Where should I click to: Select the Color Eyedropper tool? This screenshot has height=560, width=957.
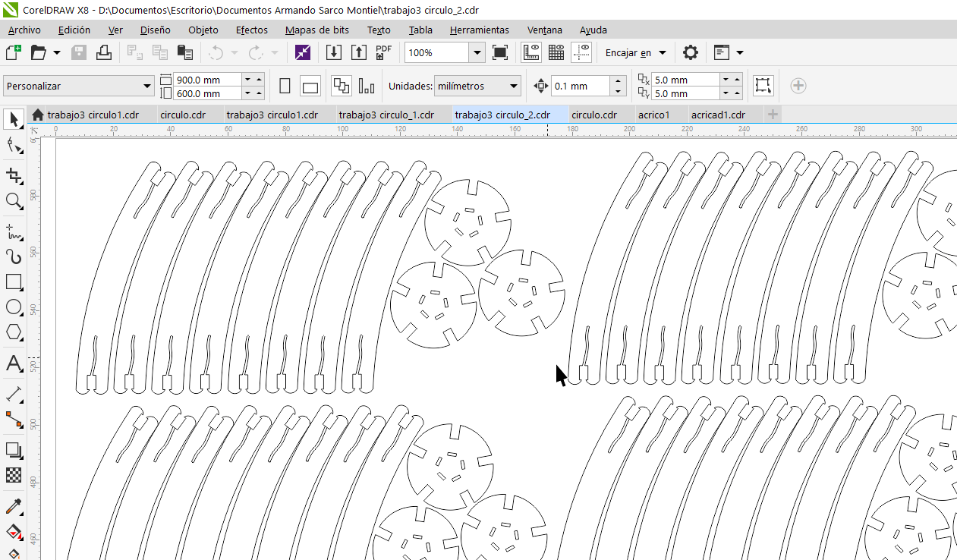[x=14, y=506]
